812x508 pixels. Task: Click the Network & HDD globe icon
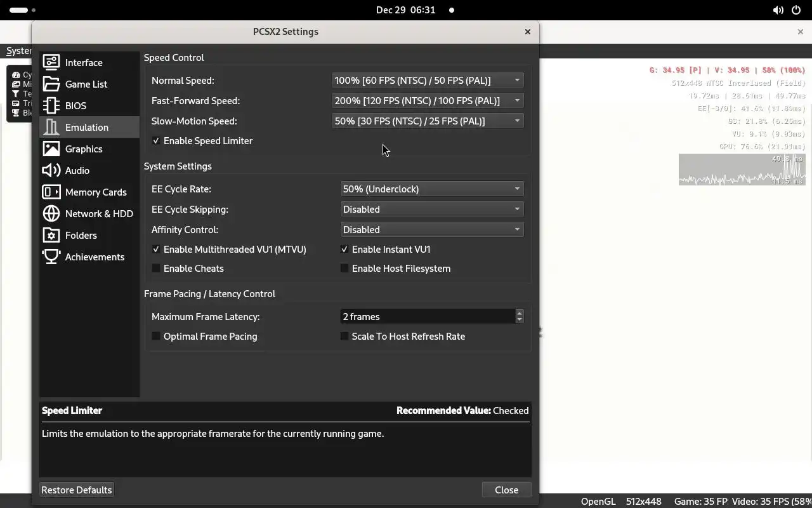(x=51, y=213)
